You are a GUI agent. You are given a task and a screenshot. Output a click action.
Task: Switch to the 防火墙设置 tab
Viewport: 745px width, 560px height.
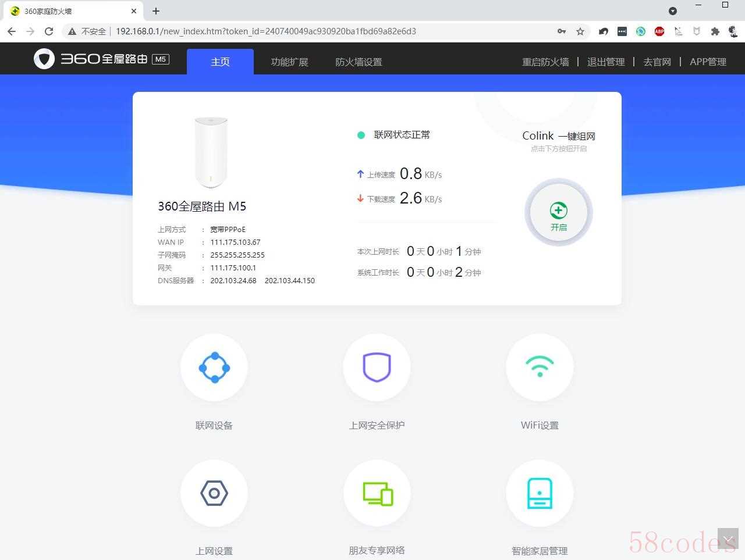(x=359, y=62)
